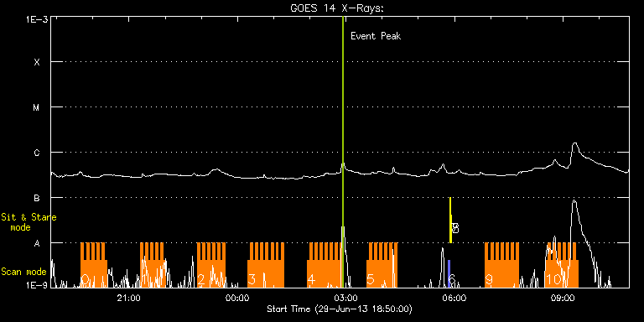The width and height of the screenshot is (644, 322).
Task: Click the 'B' flare class axis label
Action: click(x=37, y=198)
